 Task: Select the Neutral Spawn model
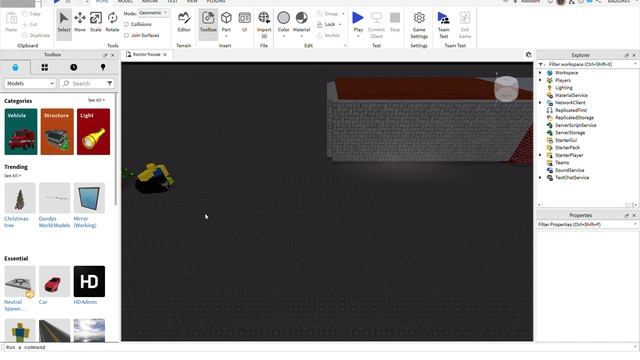pos(20,289)
